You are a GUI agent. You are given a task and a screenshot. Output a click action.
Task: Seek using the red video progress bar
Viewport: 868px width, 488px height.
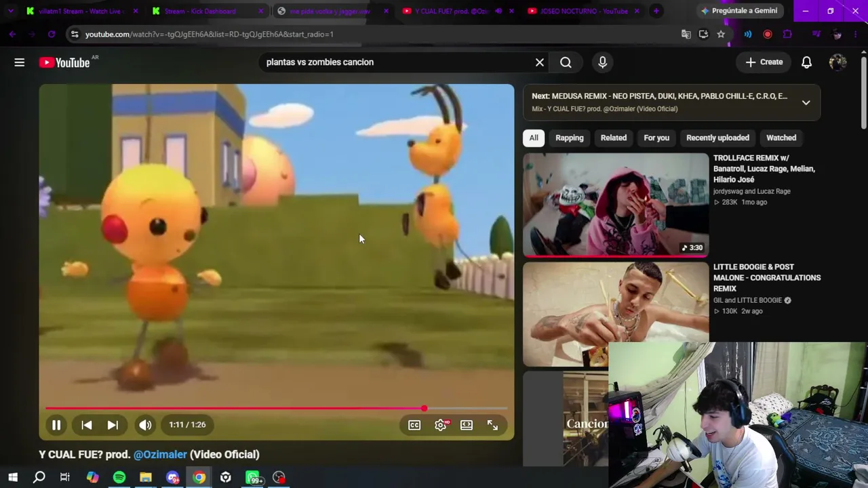click(277, 409)
